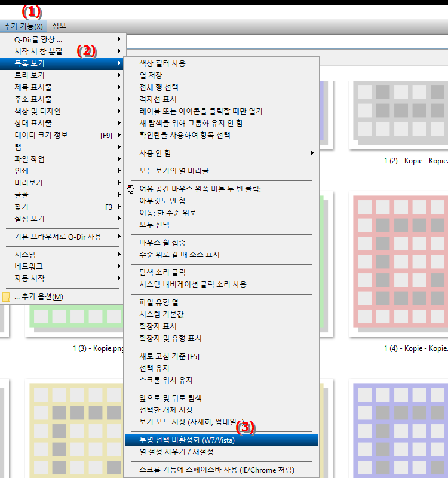This screenshot has height=478, width=448.
Task: Select 이동: 한 수준 위로 option
Action: [221, 213]
